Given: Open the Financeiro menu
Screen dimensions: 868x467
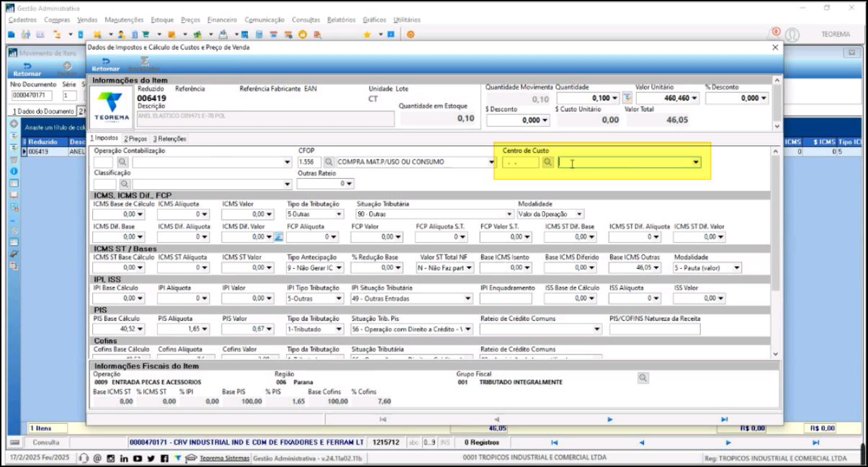Looking at the screenshot, I should pyautogui.click(x=221, y=19).
